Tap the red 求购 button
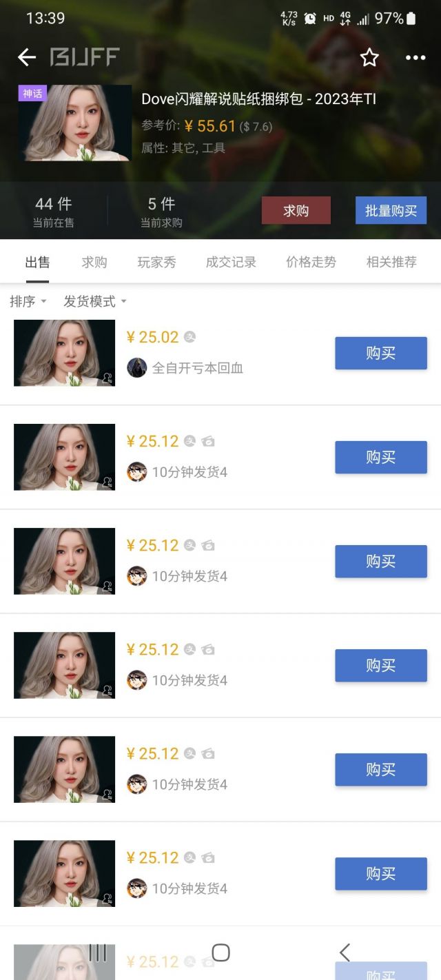The image size is (441, 980). coord(296,210)
